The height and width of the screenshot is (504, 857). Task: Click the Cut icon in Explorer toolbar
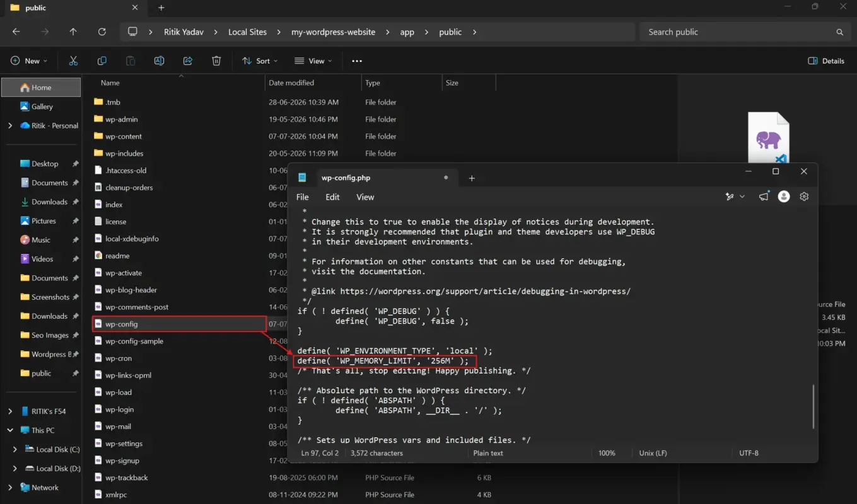click(73, 61)
